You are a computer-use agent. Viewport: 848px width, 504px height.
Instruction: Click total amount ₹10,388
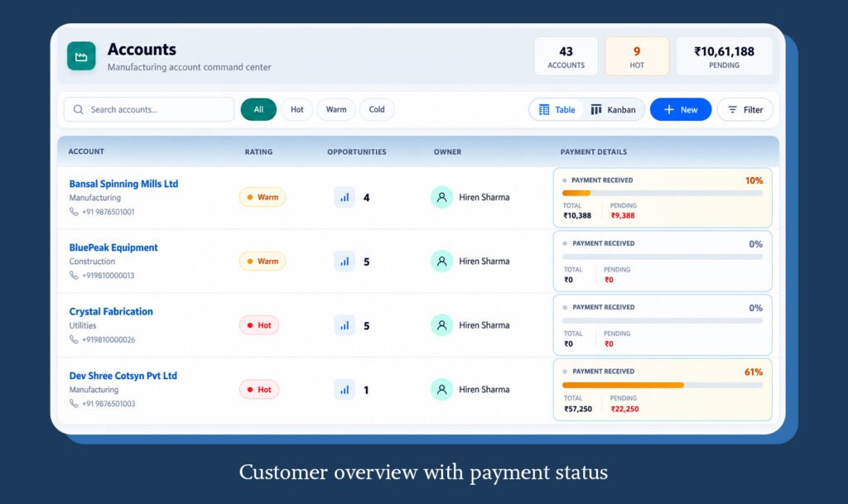coord(577,215)
